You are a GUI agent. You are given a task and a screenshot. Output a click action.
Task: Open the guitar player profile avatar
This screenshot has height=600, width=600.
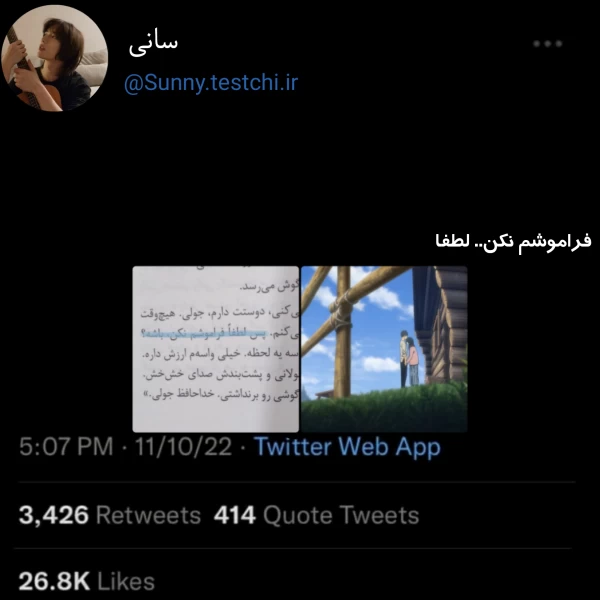54,58
